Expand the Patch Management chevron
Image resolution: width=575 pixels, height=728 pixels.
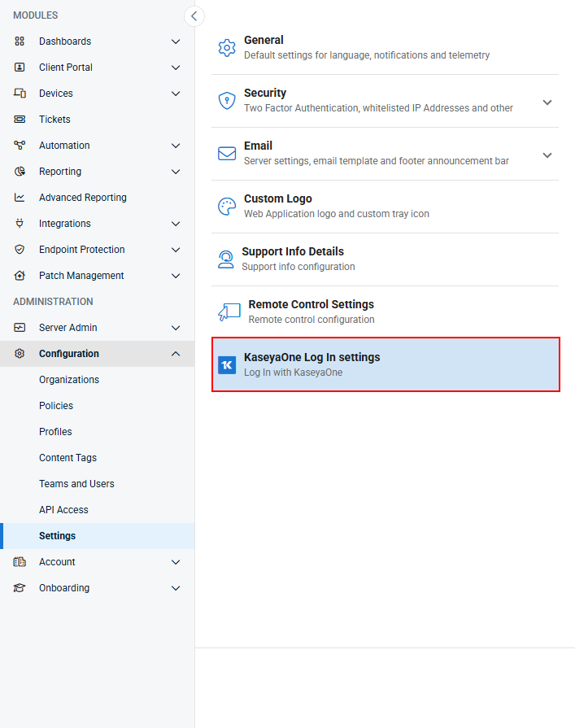176,276
